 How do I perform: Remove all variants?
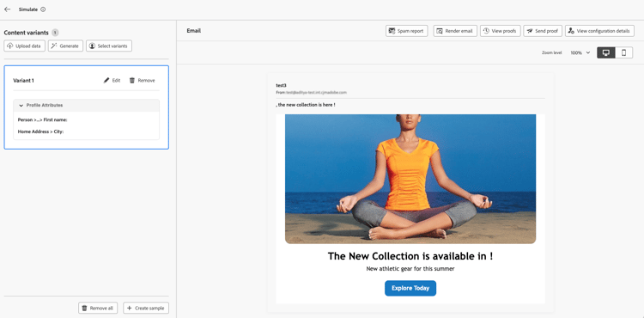pos(98,309)
